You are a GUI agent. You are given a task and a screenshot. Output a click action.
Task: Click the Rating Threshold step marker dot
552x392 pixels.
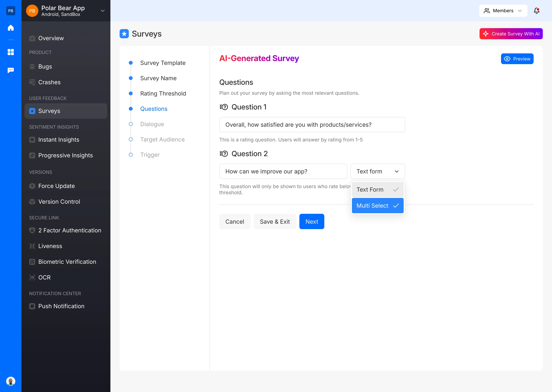131,94
